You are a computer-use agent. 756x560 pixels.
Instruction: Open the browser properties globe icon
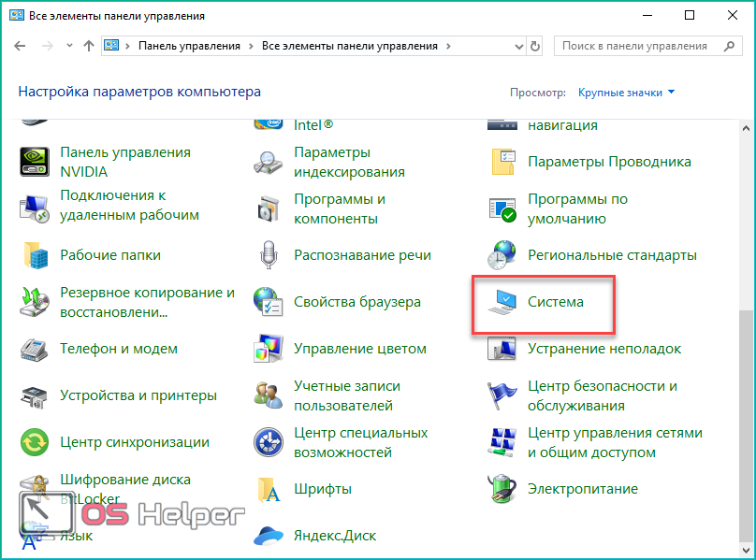coord(269,302)
